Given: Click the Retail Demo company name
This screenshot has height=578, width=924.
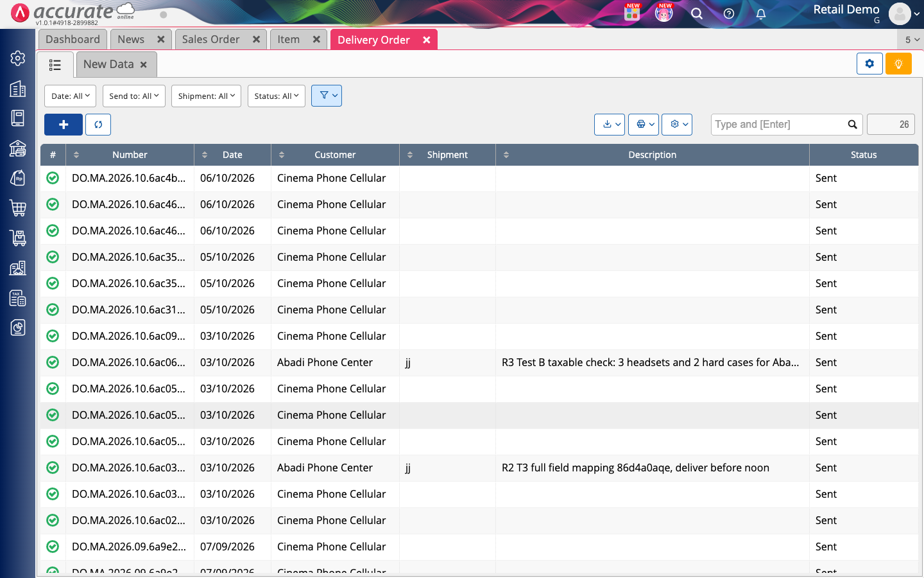Looking at the screenshot, I should (846, 10).
